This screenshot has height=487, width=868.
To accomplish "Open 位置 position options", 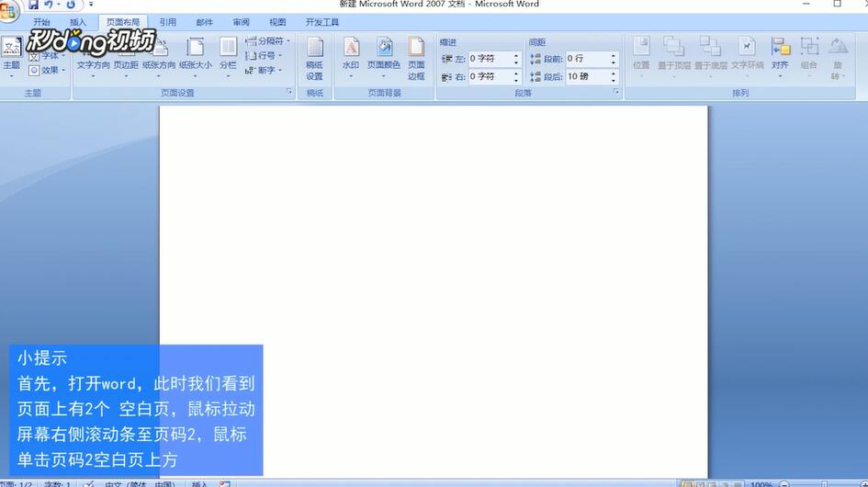I will pos(641,58).
